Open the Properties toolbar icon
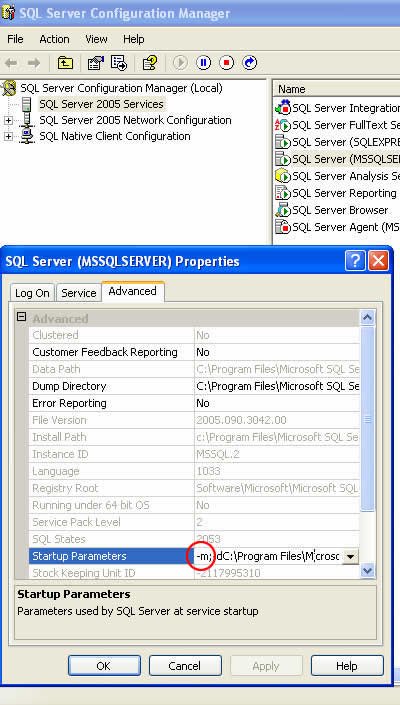The width and height of the screenshot is (400, 705). pyautogui.click(x=96, y=62)
